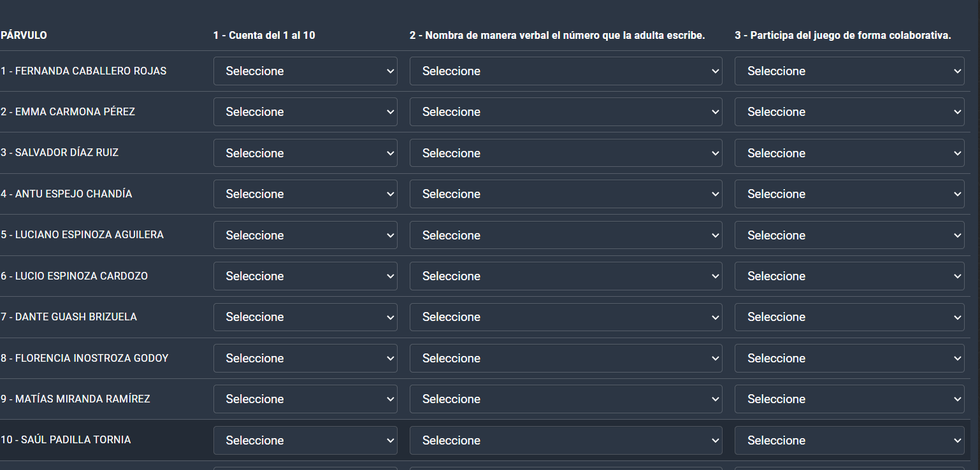Image resolution: width=980 pixels, height=470 pixels.
Task: Open Dante Guash Brizuela's 'Cuenta del 1 al 10' dropdown
Action: [305, 317]
